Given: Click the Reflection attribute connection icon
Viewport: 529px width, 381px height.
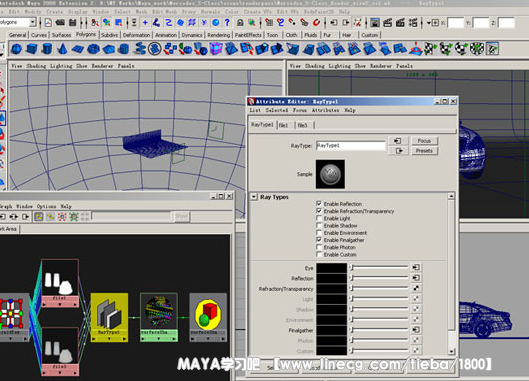Looking at the screenshot, I should click(x=416, y=278).
